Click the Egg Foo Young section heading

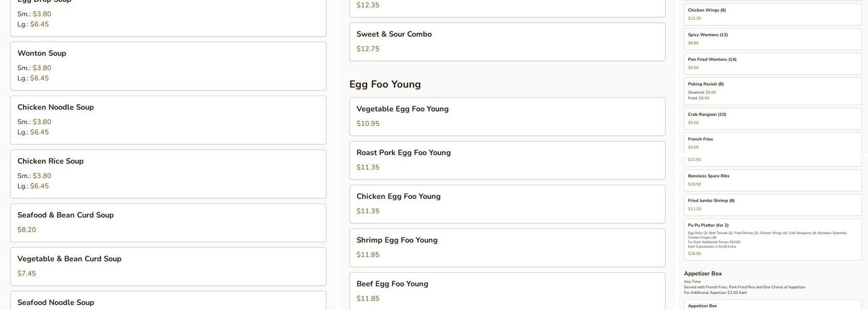pos(385,84)
